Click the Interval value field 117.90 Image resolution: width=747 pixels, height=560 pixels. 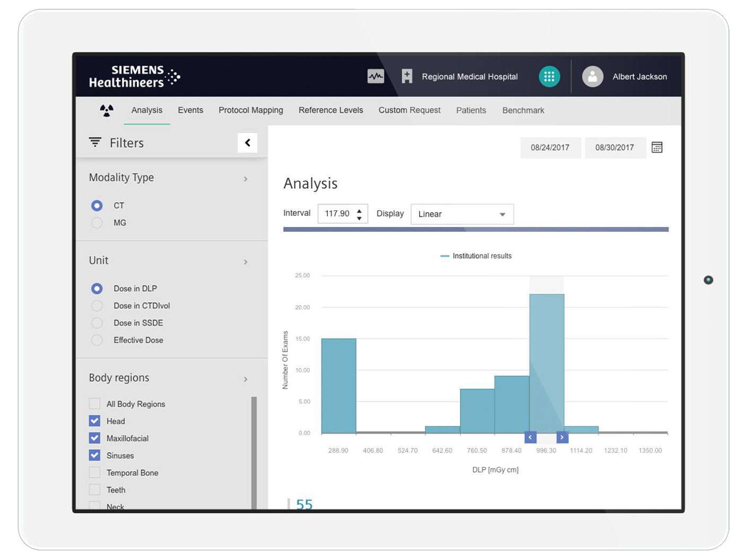(x=337, y=214)
